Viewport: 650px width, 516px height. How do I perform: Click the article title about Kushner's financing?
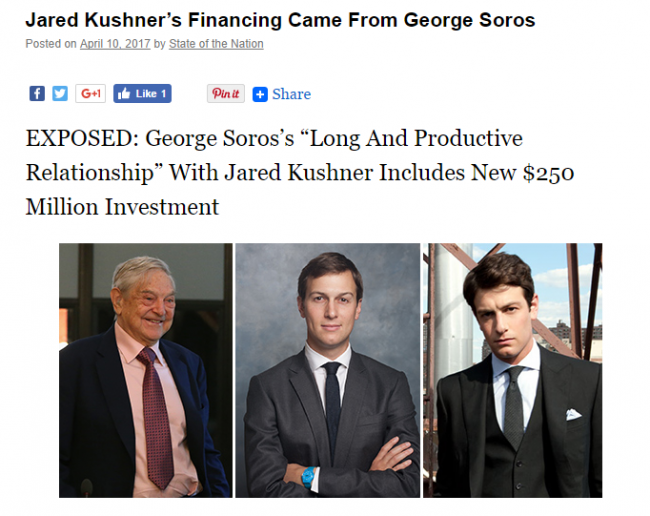pos(280,20)
